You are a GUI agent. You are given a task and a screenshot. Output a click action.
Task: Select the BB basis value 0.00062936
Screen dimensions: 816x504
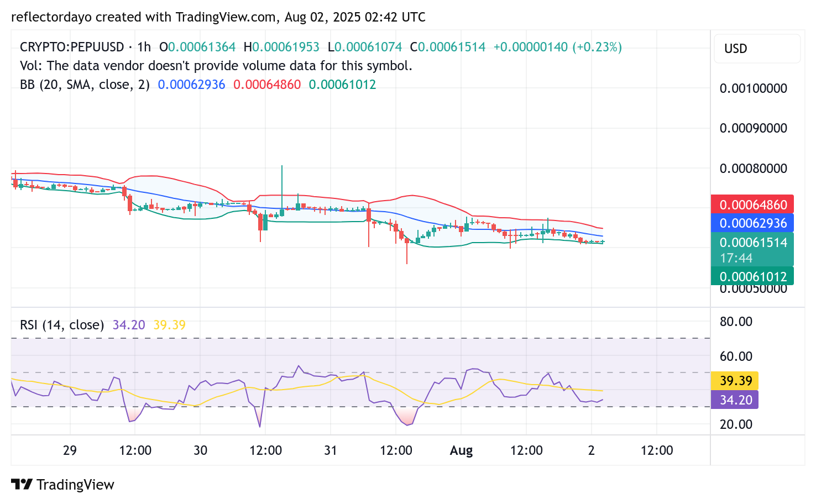(191, 85)
